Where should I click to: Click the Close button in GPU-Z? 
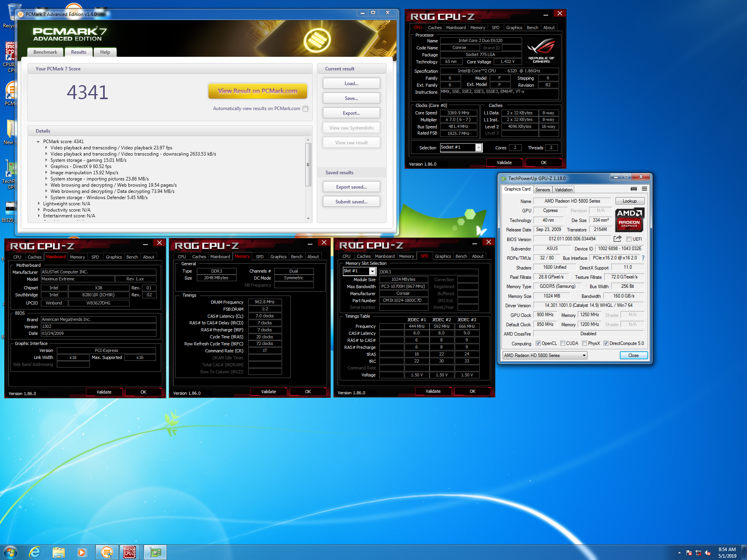point(633,355)
